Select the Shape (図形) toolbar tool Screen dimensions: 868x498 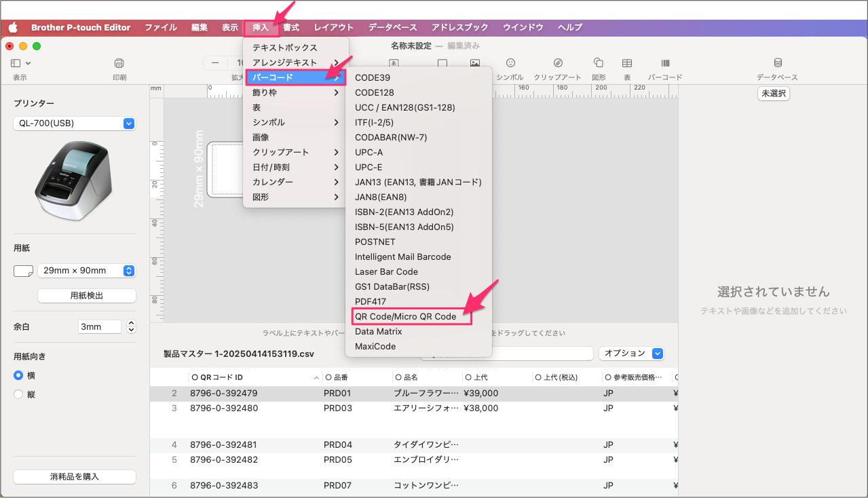point(599,63)
